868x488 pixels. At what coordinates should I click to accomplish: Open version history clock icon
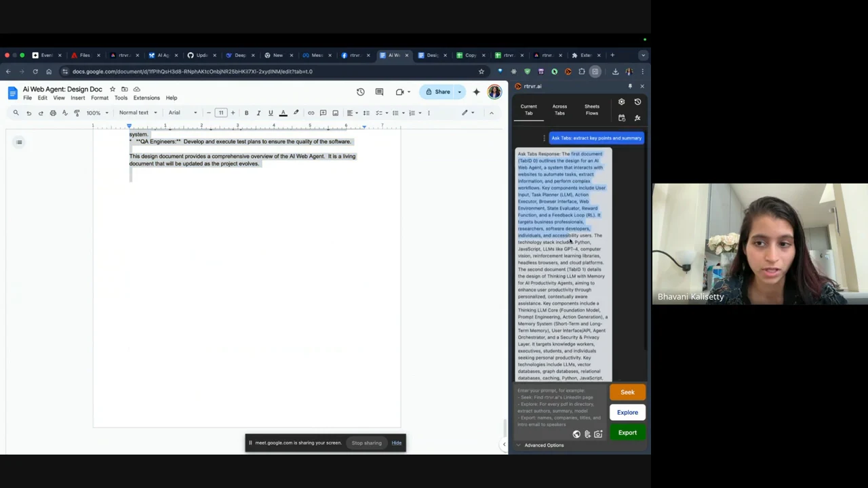[361, 92]
